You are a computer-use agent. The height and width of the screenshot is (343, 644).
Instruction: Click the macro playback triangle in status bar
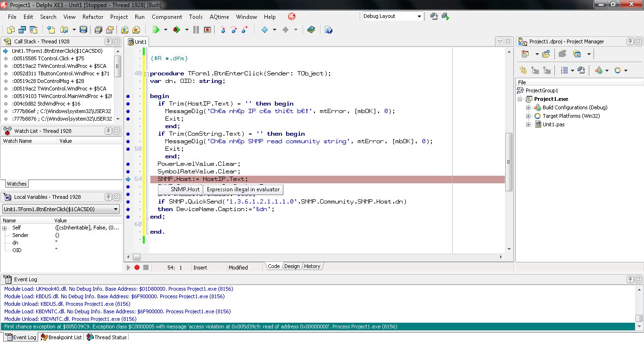[128, 268]
